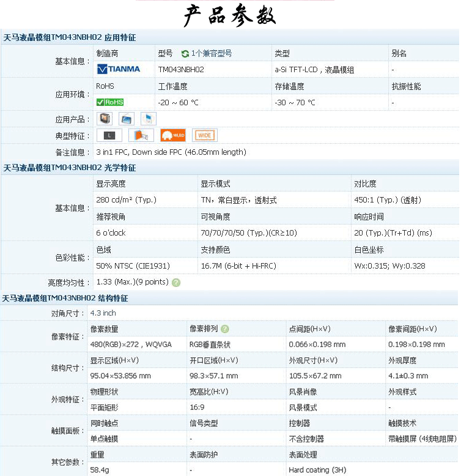461x476 pixels.
Task: Click the WIDE viewing feature icon
Action: tap(205, 135)
